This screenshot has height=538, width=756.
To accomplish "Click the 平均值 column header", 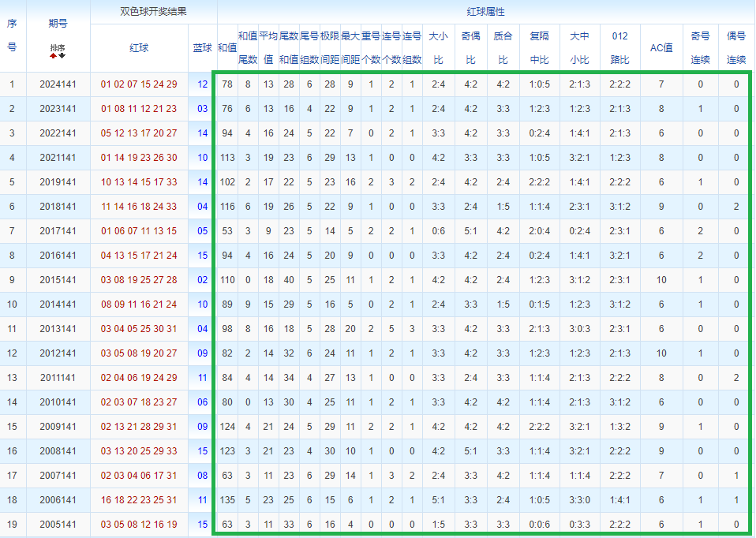I will click(268, 47).
